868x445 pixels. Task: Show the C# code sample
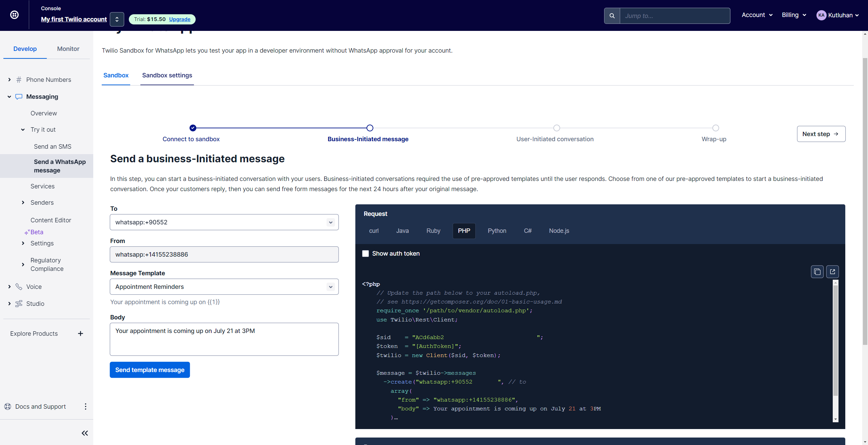[x=528, y=231]
